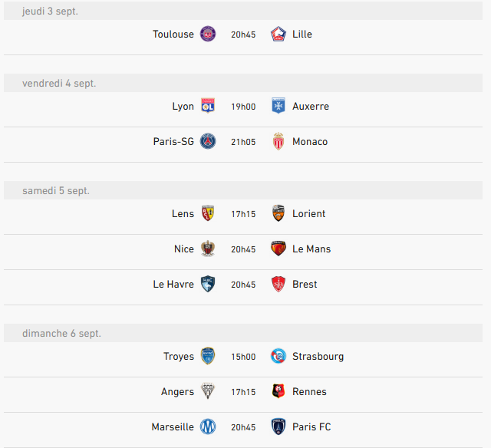The image size is (491, 448).
Task: Open the Le Mans badge
Action: [278, 249]
